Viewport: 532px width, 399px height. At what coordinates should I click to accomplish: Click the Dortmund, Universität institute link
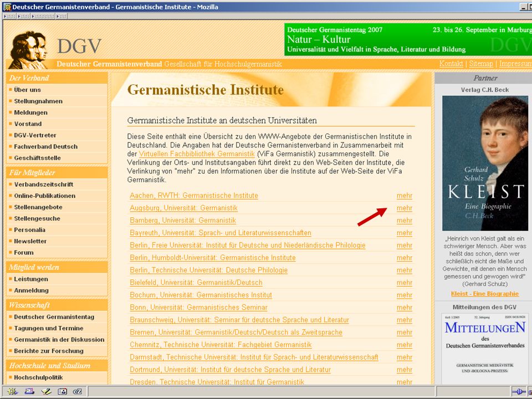[230, 370]
